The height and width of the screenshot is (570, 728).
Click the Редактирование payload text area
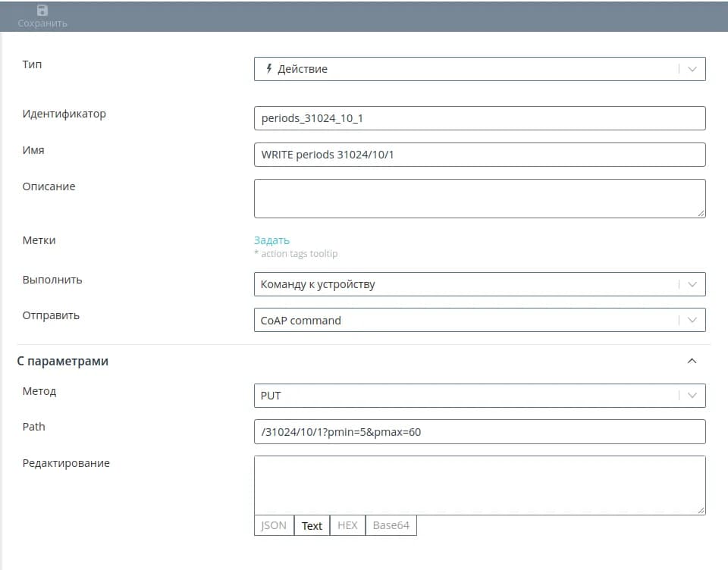coord(479,485)
